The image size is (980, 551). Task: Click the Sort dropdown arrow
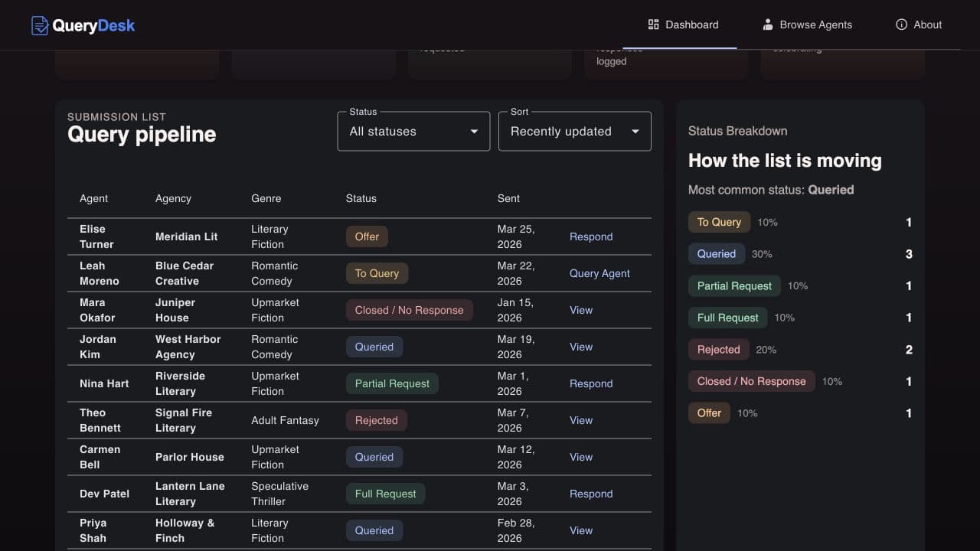tap(635, 132)
